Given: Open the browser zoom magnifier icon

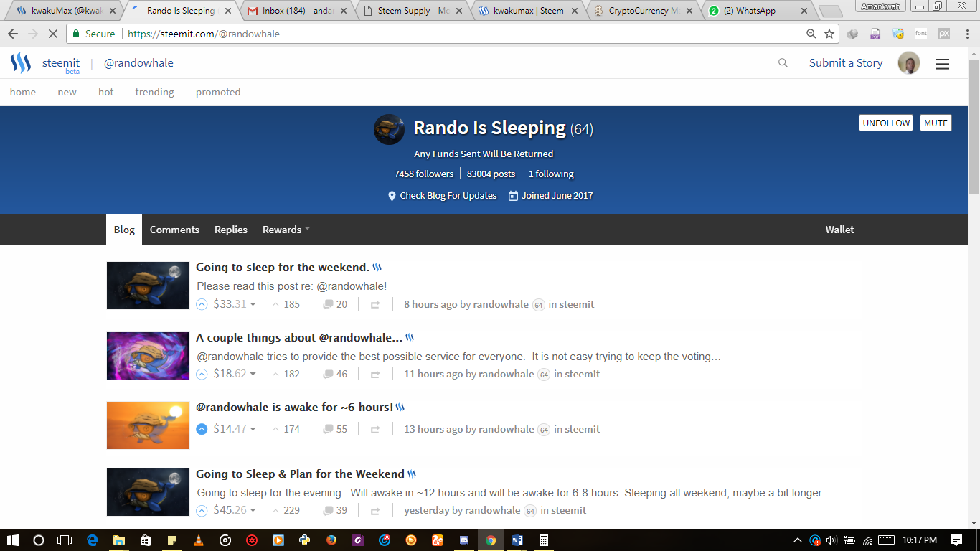Looking at the screenshot, I should click(811, 34).
